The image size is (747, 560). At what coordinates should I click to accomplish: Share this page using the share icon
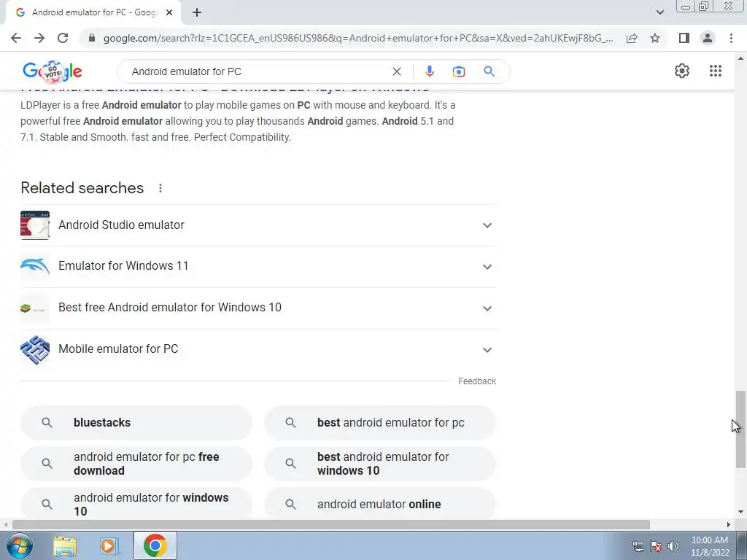coord(632,38)
